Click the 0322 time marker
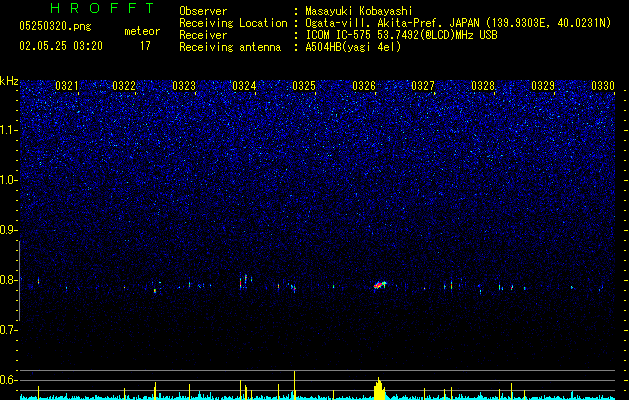Screen dimensions: 629x400 tap(124, 86)
